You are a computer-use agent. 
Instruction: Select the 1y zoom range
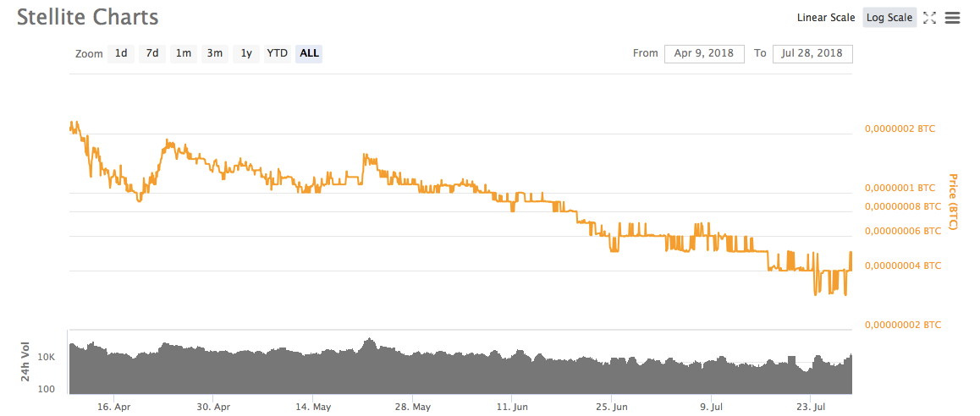[246, 54]
